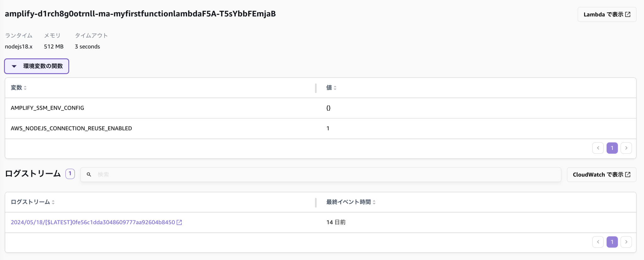
Task: Open the 2024/05/18 $LATEST log stream link
Action: click(x=93, y=222)
